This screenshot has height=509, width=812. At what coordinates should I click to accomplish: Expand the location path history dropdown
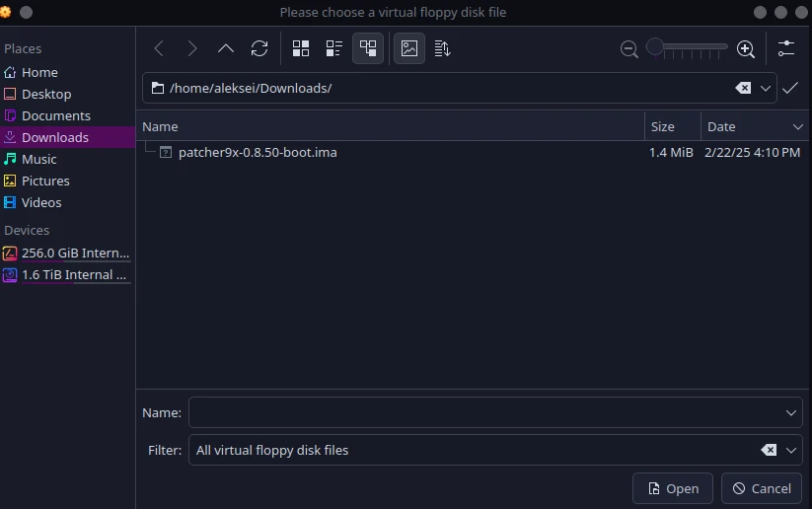click(x=766, y=88)
